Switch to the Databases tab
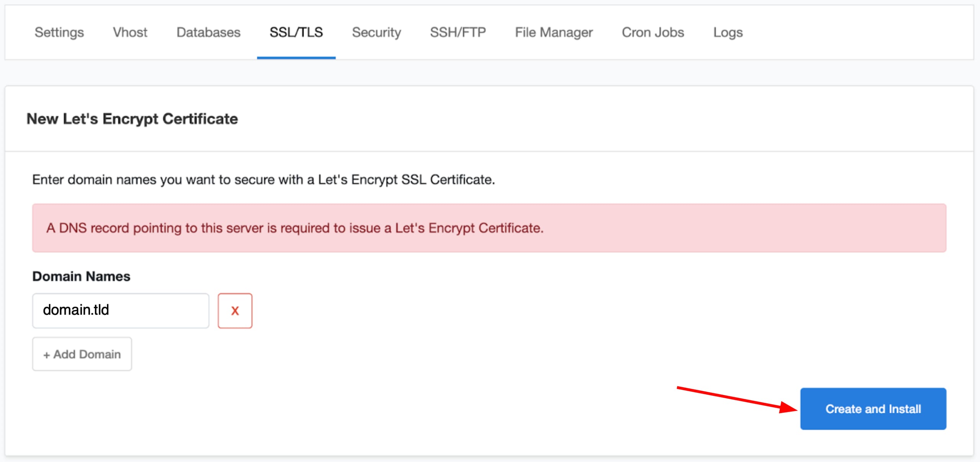Screen dimensions: 980x462 [x=208, y=33]
